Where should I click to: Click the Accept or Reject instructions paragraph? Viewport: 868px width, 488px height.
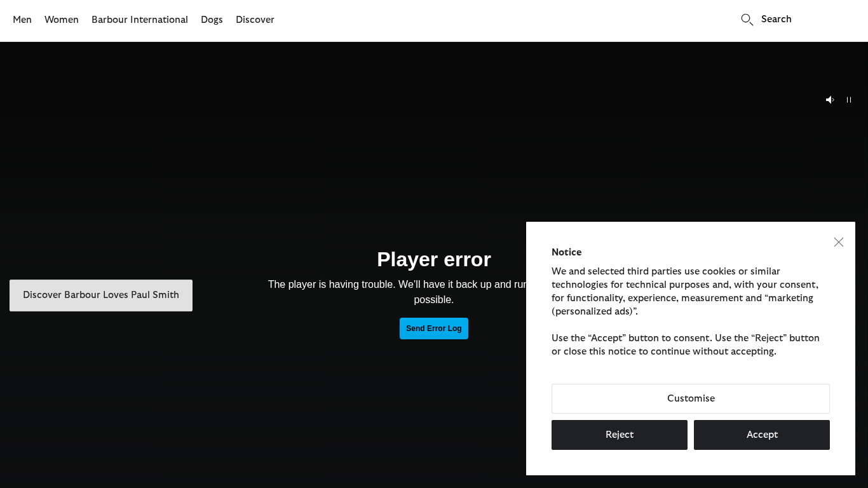[685, 344]
